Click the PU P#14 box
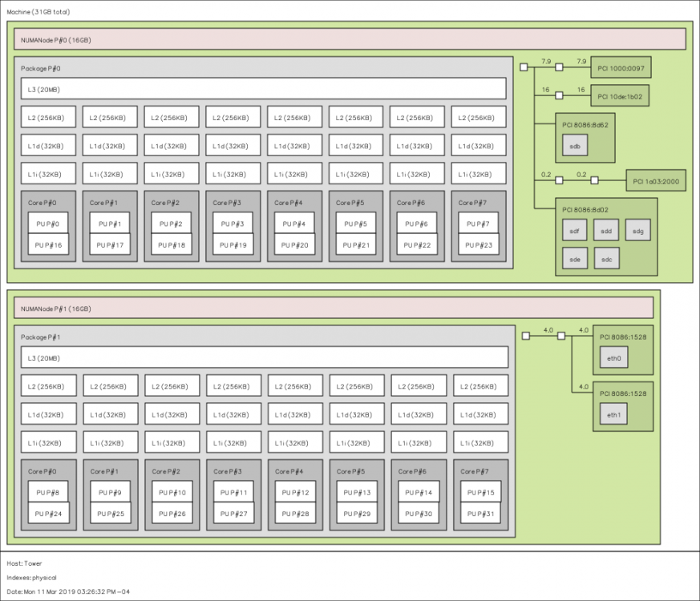The width and height of the screenshot is (700, 601). 419,491
